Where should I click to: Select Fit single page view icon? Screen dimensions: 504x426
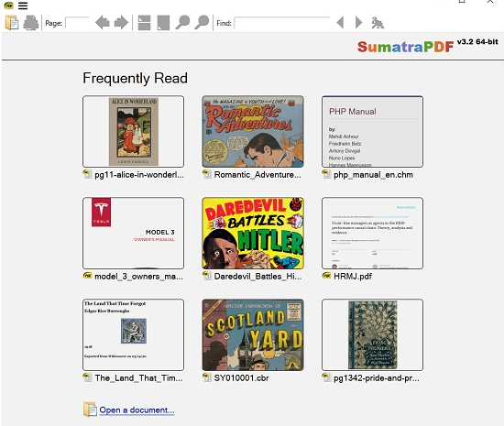(x=163, y=23)
